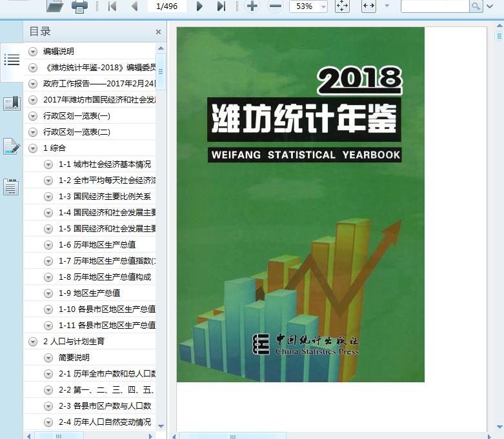Click the page number field 1/496

pyautogui.click(x=167, y=6)
